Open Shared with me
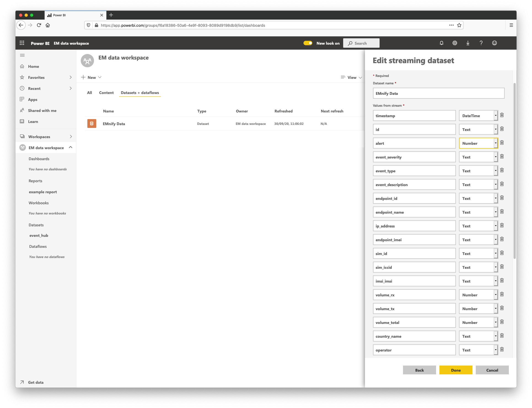532x408 pixels. click(x=42, y=111)
